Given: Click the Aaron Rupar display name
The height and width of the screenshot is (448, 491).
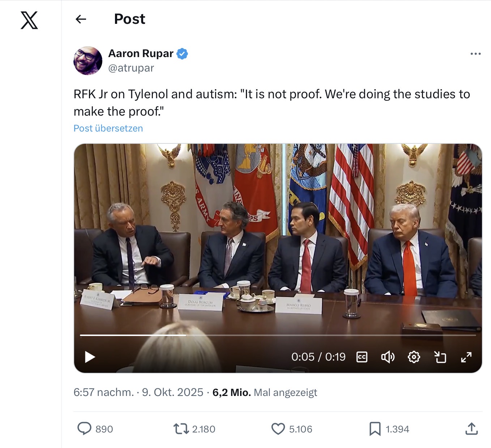Looking at the screenshot, I should click(141, 53).
